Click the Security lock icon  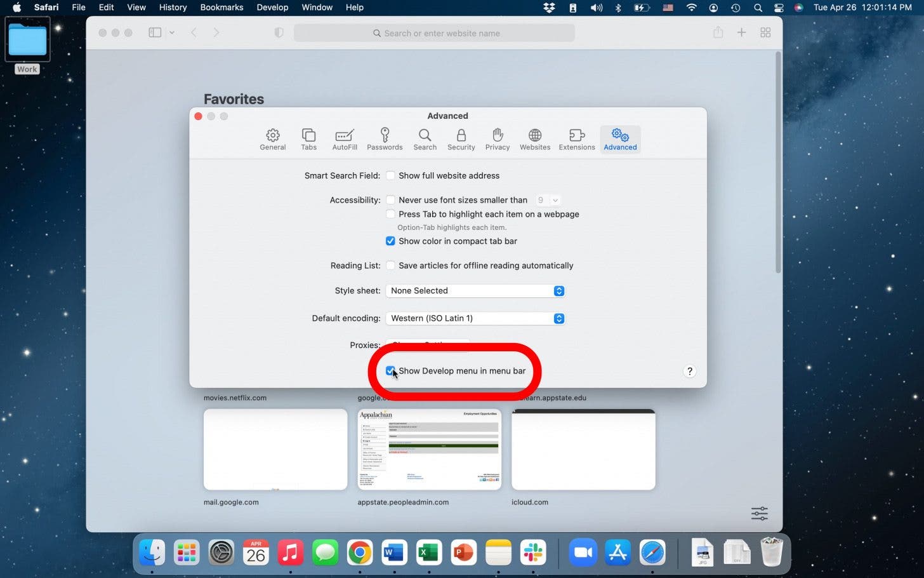click(461, 139)
